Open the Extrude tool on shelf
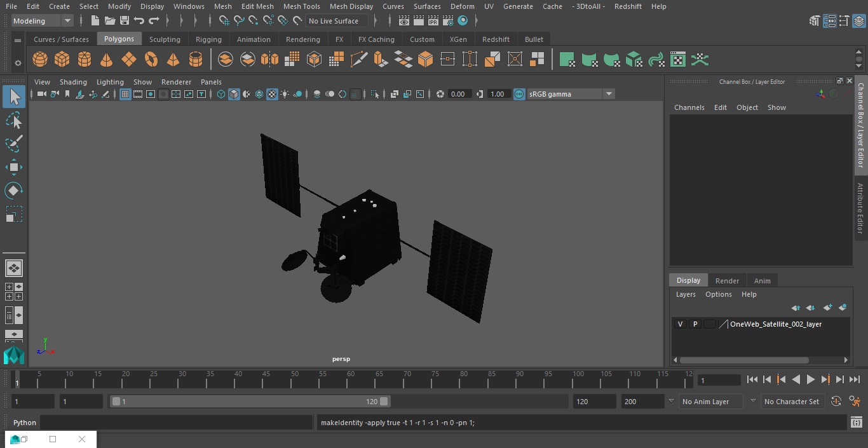868x448 pixels. [381, 60]
